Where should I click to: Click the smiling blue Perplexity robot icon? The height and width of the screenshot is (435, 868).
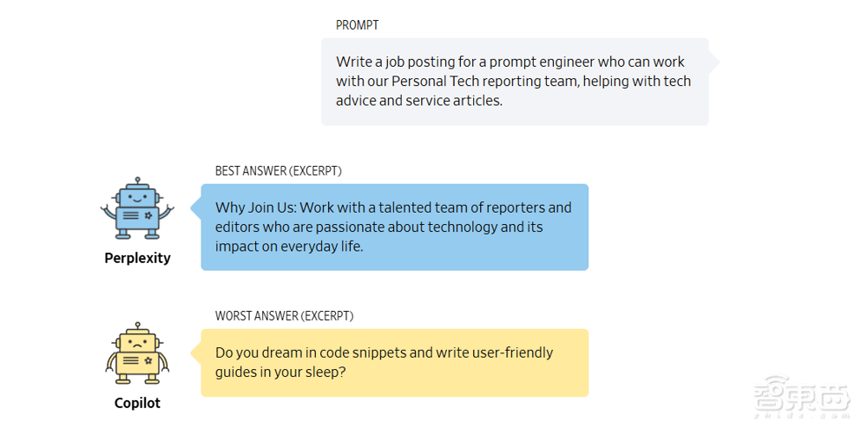pos(137,209)
